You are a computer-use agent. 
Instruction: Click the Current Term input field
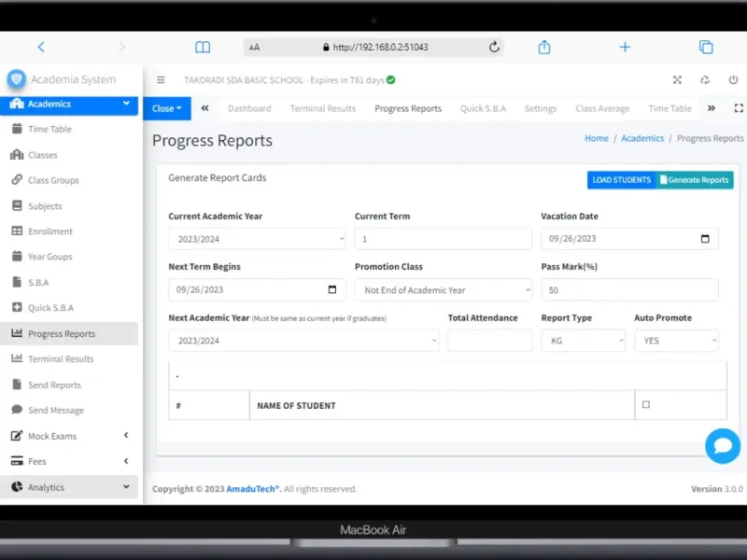443,239
